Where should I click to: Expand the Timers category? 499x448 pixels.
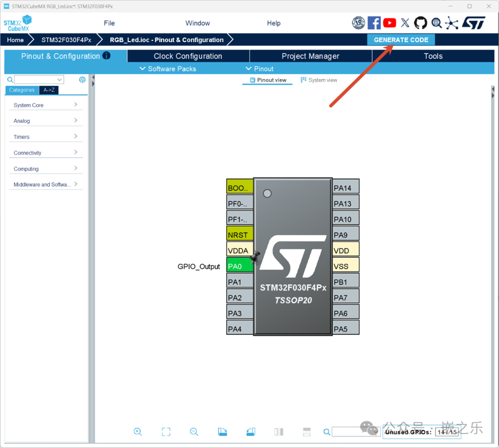46,137
